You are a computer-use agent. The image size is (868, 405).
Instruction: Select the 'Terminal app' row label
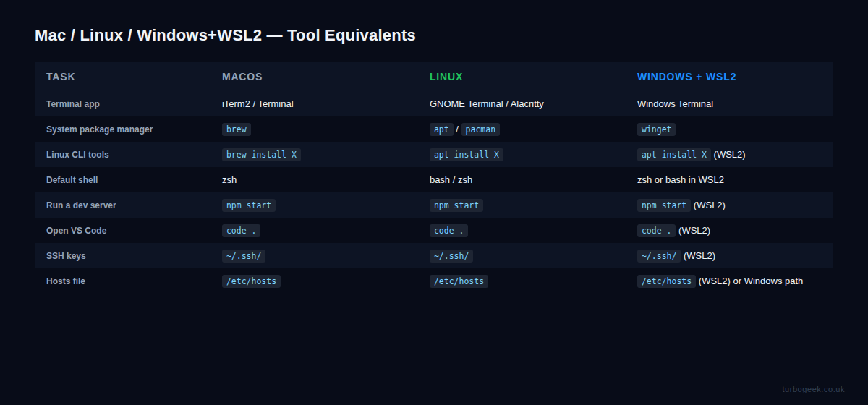click(x=73, y=104)
